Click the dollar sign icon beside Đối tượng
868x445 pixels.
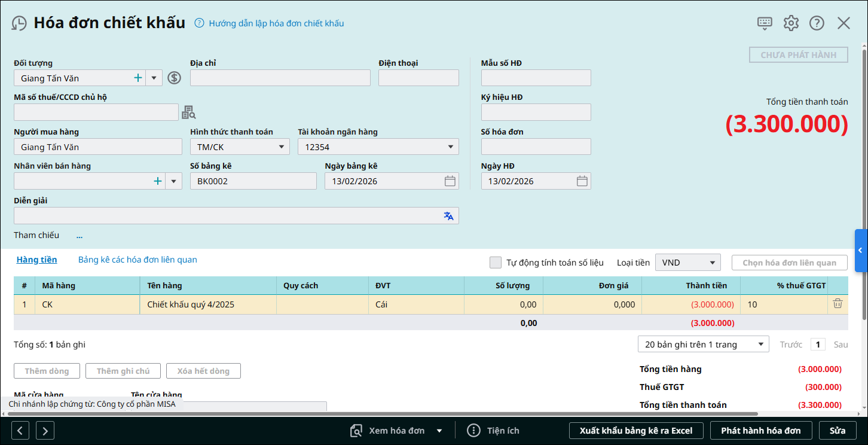click(x=174, y=78)
